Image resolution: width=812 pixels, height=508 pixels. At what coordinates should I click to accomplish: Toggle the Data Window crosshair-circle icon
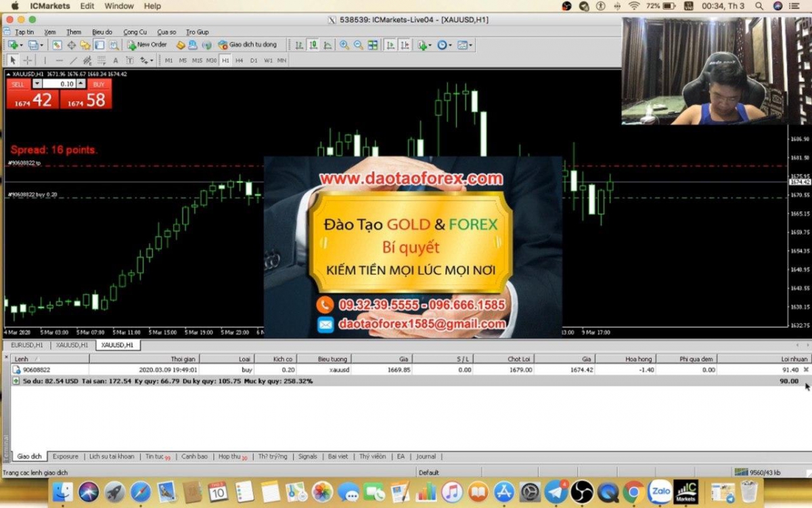click(x=71, y=45)
